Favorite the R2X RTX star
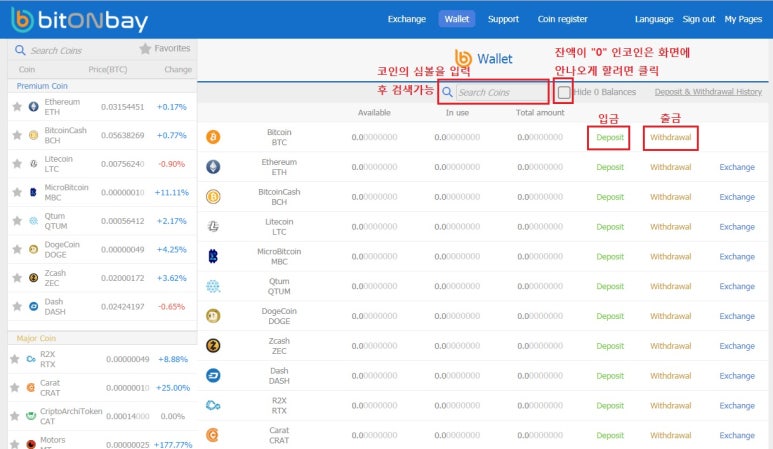This screenshot has height=449, width=773. point(15,359)
